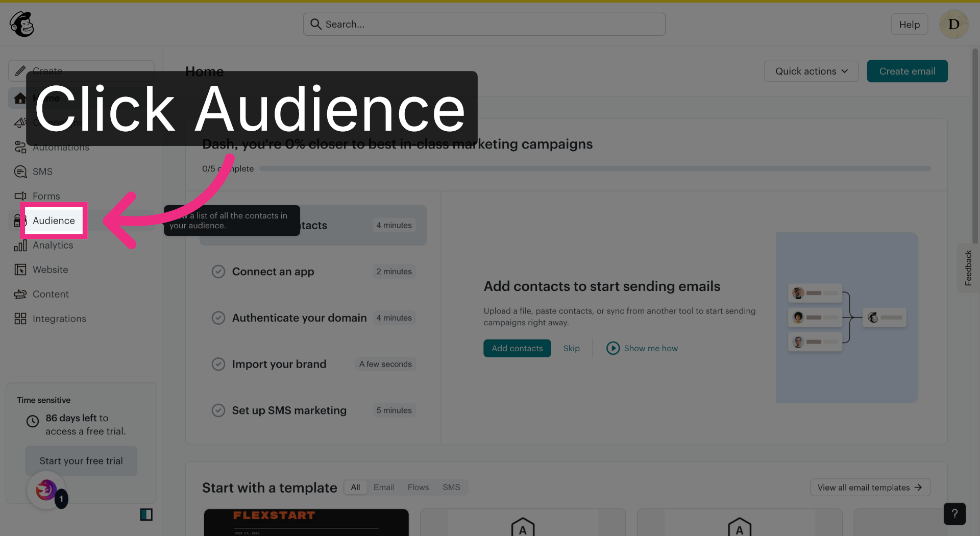980x536 pixels.
Task: Click the SMS chat bubble icon
Action: coord(20,172)
